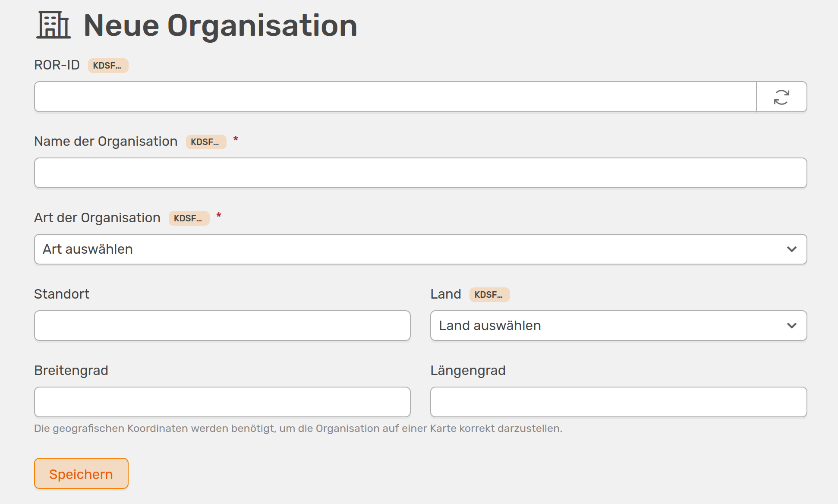
Task: Click into the Breitengrad input field
Action: [222, 402]
